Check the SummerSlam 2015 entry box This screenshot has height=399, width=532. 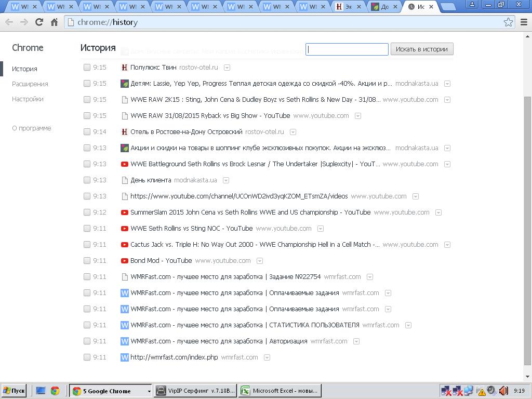pyautogui.click(x=87, y=212)
